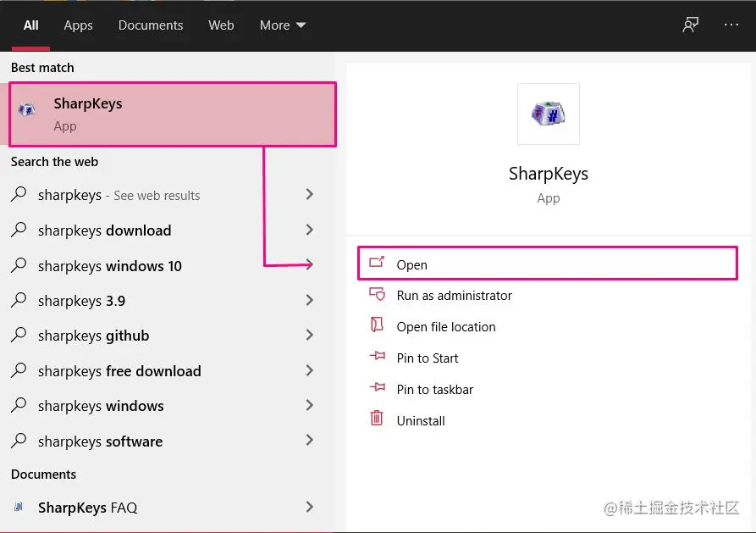Click search icon beside 'sharpkeys windows'
Image resolution: width=756 pixels, height=533 pixels.
tap(19, 404)
